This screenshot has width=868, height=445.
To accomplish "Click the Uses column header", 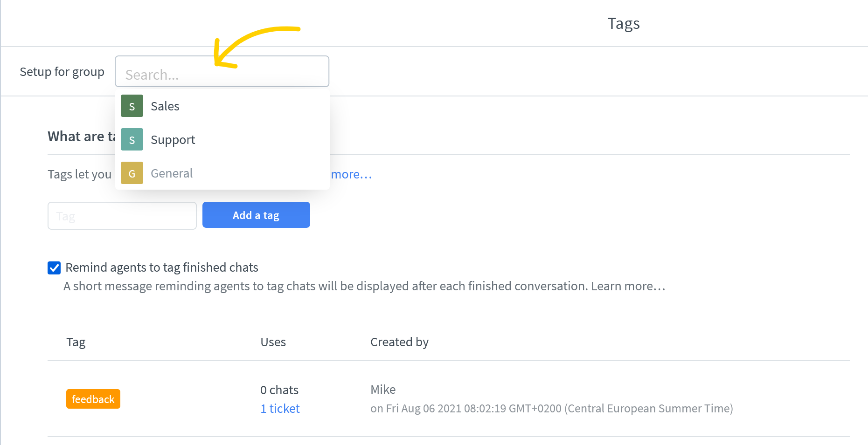I will 273,342.
